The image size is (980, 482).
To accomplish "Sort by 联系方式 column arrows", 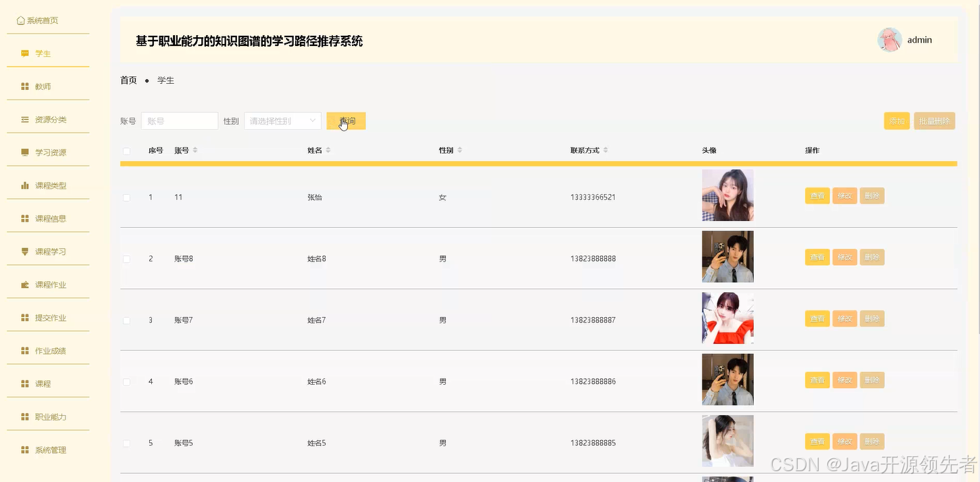I will (605, 150).
